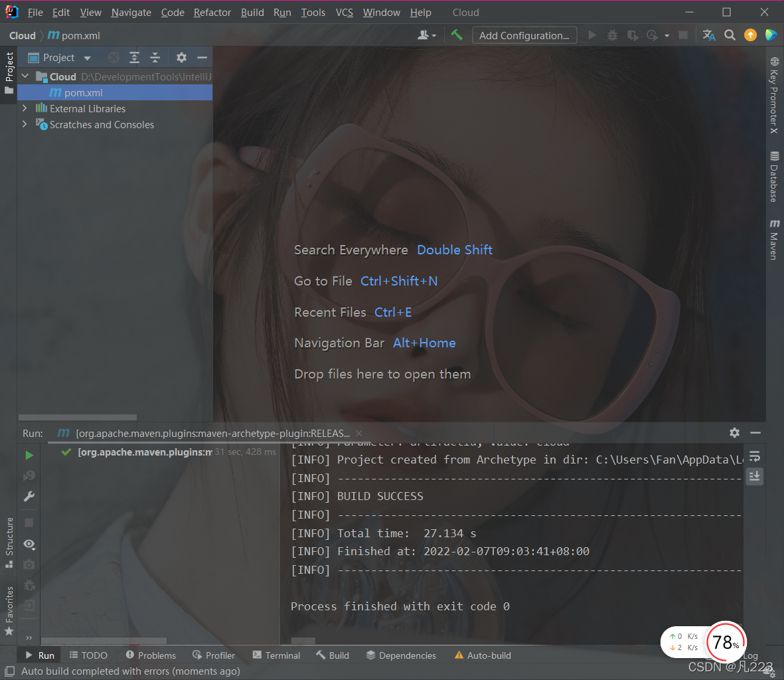The image size is (784, 680).
Task: Open the Build tool window tab
Action: (x=333, y=655)
